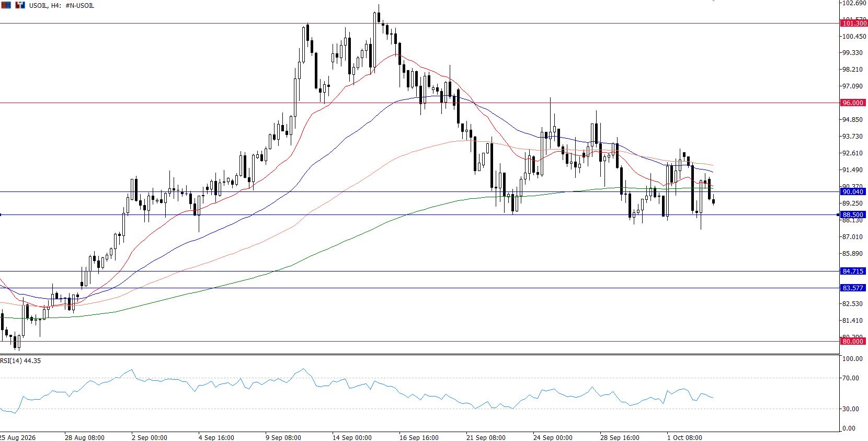Click the 82.530 price axis value
The width and height of the screenshot is (868, 441).
point(853,304)
